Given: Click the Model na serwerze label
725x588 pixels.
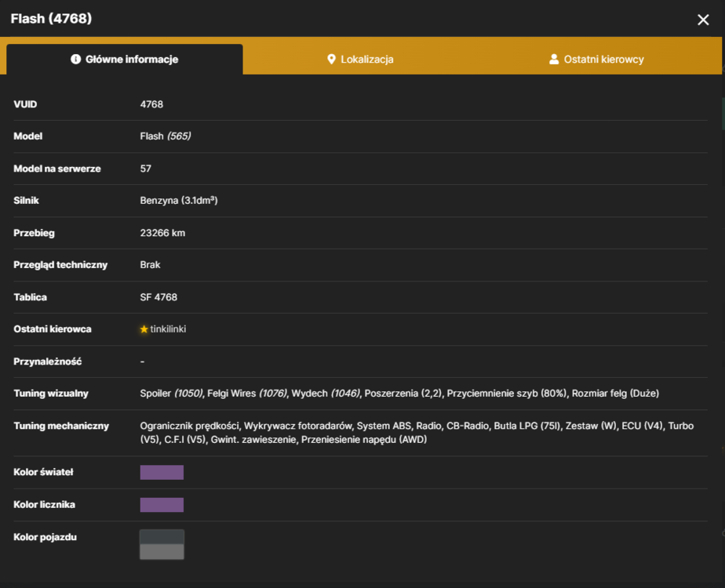Looking at the screenshot, I should [56, 169].
